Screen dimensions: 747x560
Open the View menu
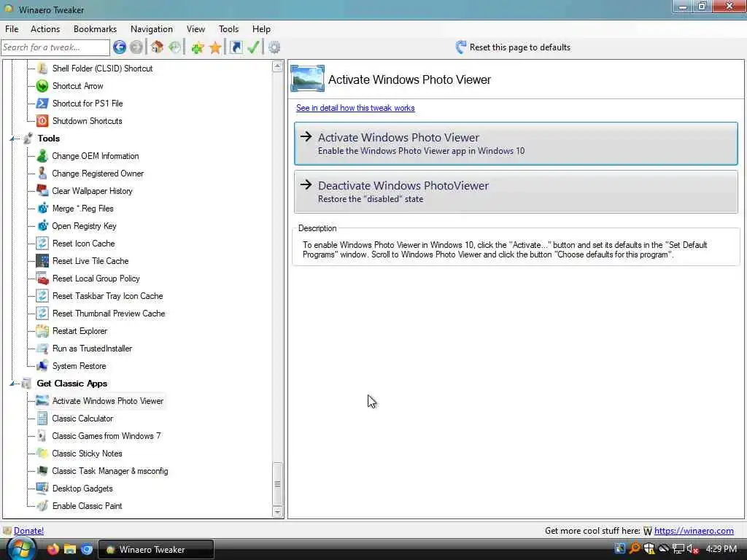196,29
